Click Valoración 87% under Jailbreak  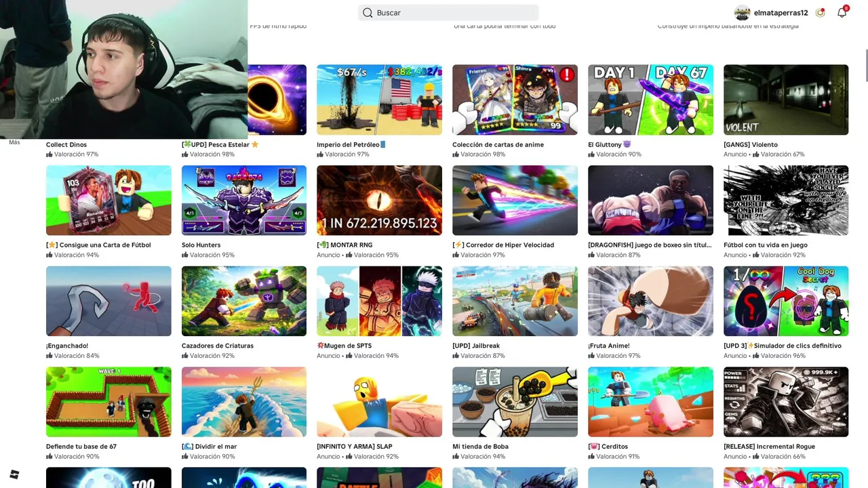479,356
